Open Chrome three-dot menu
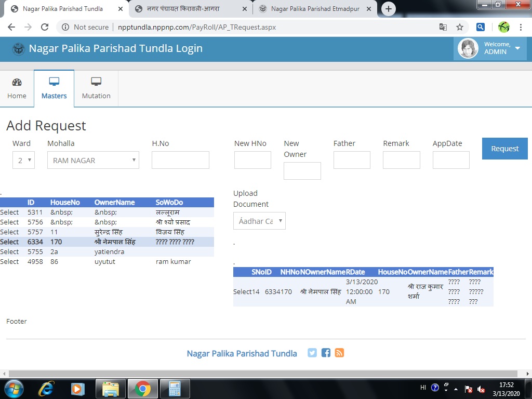 point(521,27)
